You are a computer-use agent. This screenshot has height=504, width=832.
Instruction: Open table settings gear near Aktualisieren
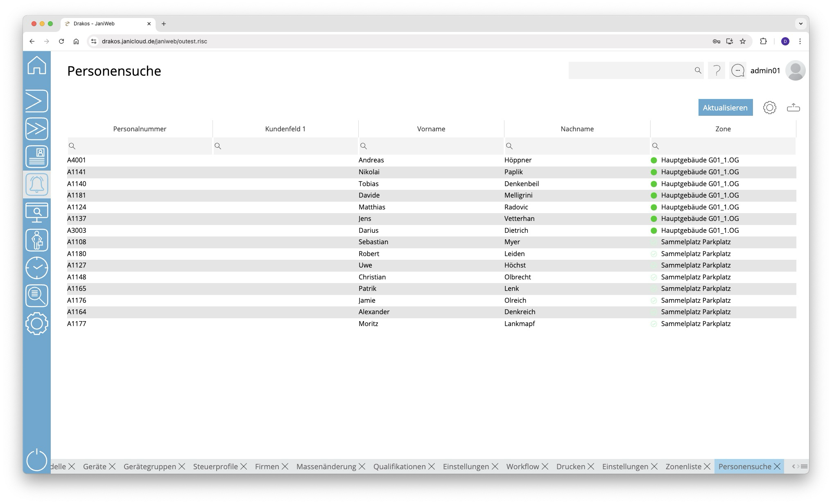769,108
